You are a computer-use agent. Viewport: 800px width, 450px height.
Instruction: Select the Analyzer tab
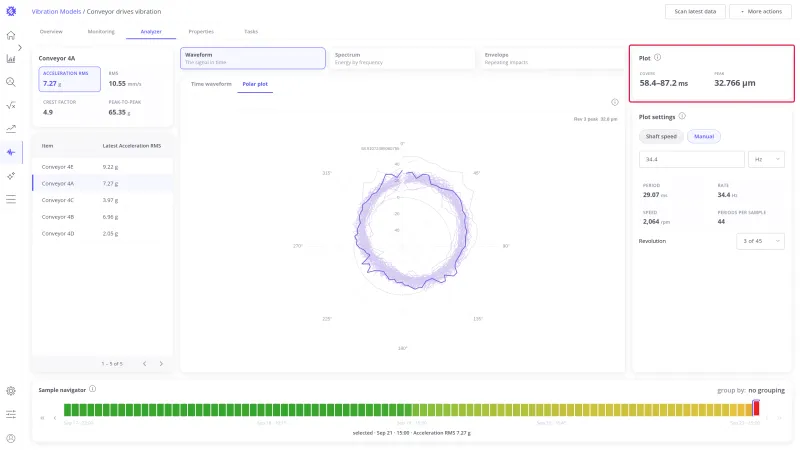pyautogui.click(x=151, y=32)
